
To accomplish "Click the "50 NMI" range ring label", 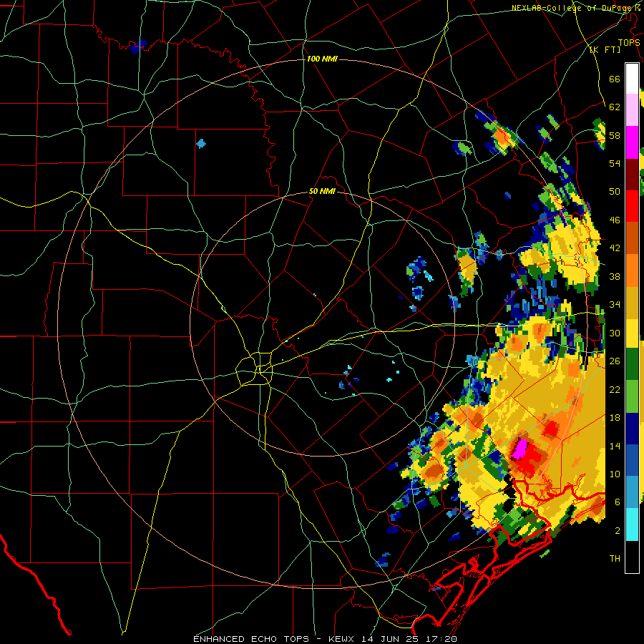I will tap(322, 192).
